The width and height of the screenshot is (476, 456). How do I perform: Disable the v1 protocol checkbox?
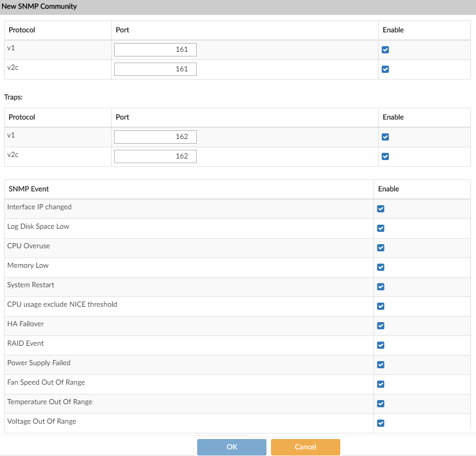pos(385,49)
